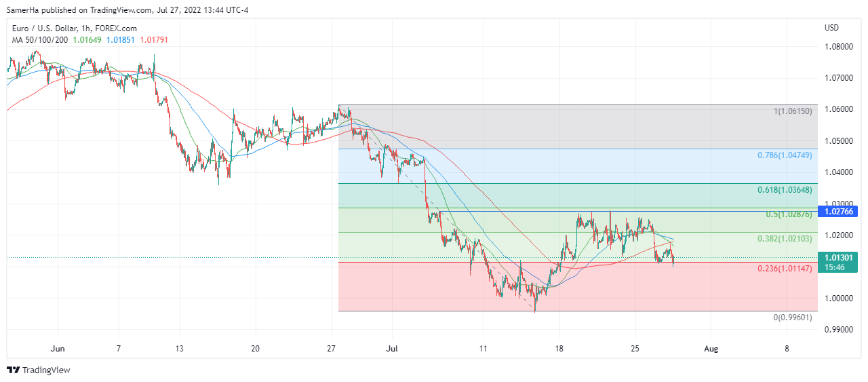
Task: Select the 0.786(1.04749) Fibonacci label
Action: [x=785, y=155]
